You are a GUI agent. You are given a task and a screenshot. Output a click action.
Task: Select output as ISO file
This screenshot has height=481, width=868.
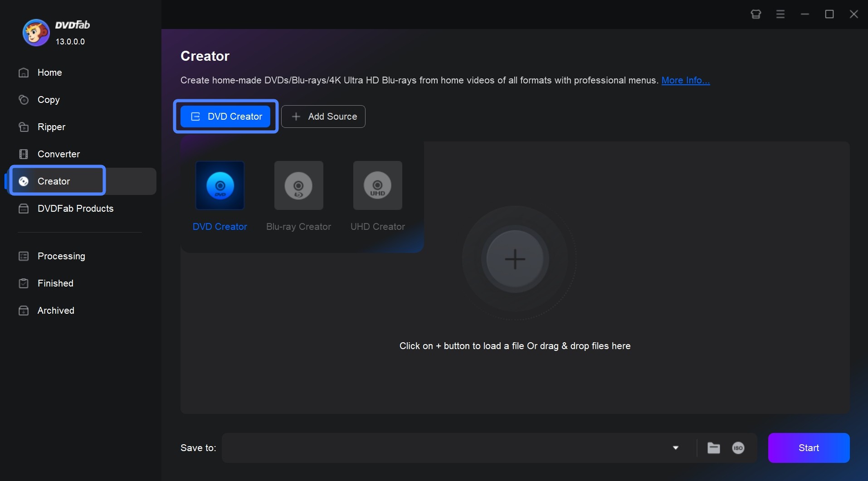(x=738, y=448)
